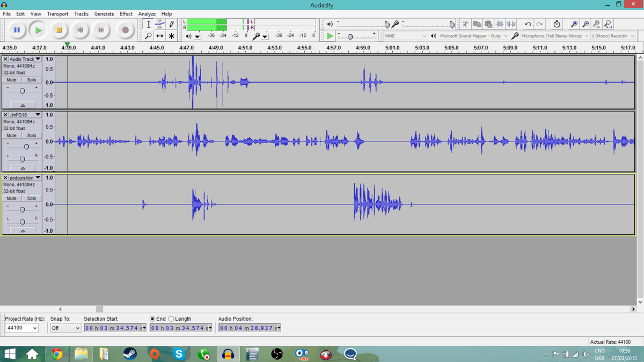Click the Redo arrow icon
This screenshot has width=644, height=362.
(x=539, y=24)
